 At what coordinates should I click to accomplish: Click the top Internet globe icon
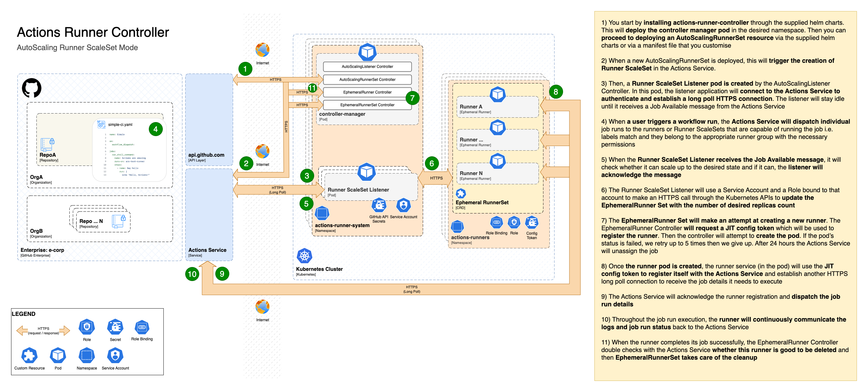click(x=263, y=50)
